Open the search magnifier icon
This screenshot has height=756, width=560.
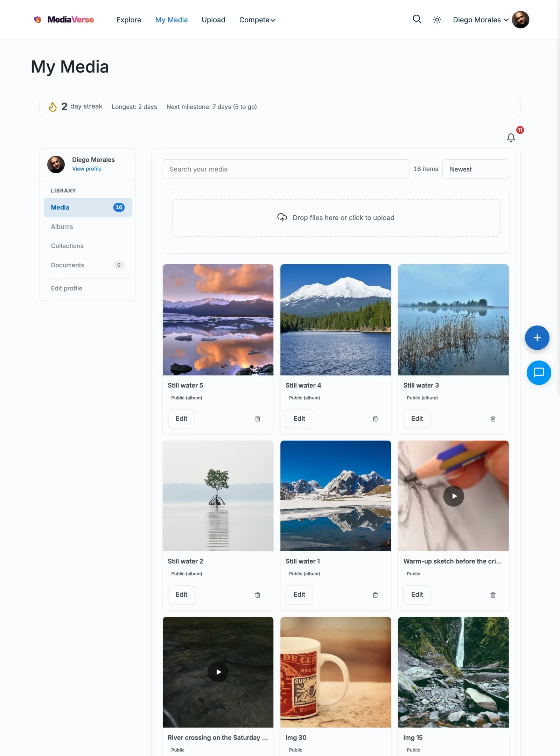coord(417,19)
